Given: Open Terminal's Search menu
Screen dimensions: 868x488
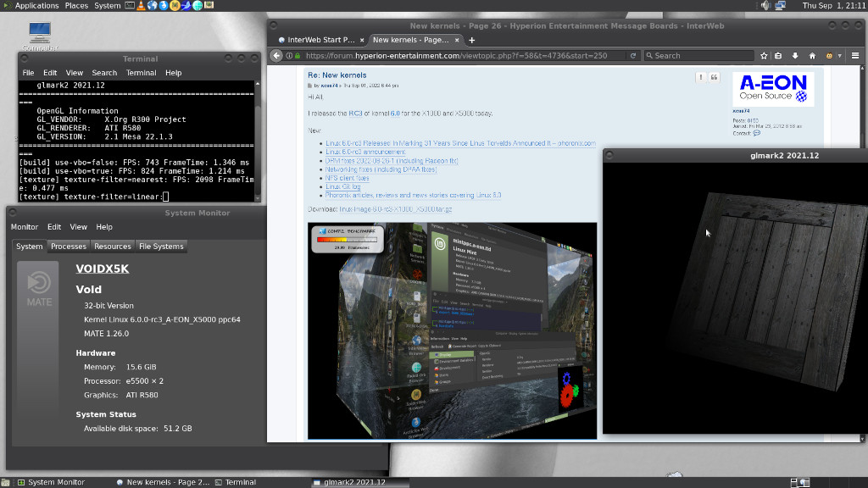Looking at the screenshot, I should 104,73.
